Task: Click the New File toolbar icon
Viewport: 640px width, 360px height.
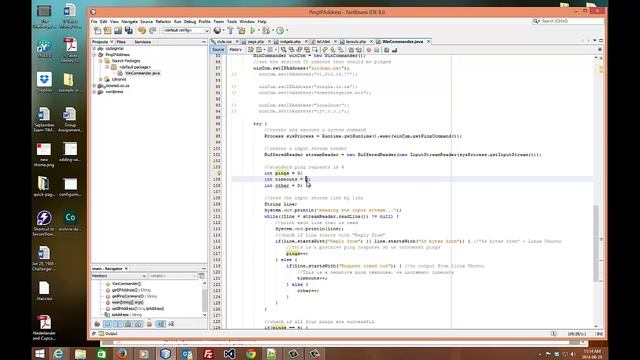Action: [x=97, y=31]
